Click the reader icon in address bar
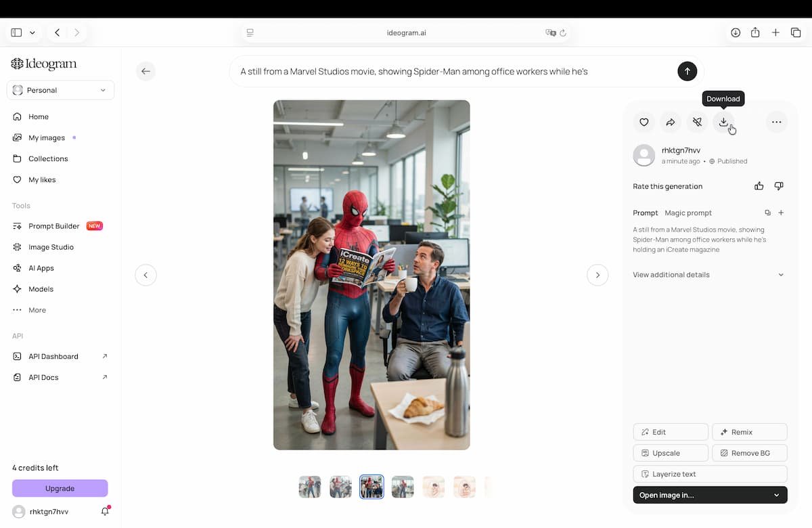This screenshot has width=812, height=528. [x=250, y=32]
